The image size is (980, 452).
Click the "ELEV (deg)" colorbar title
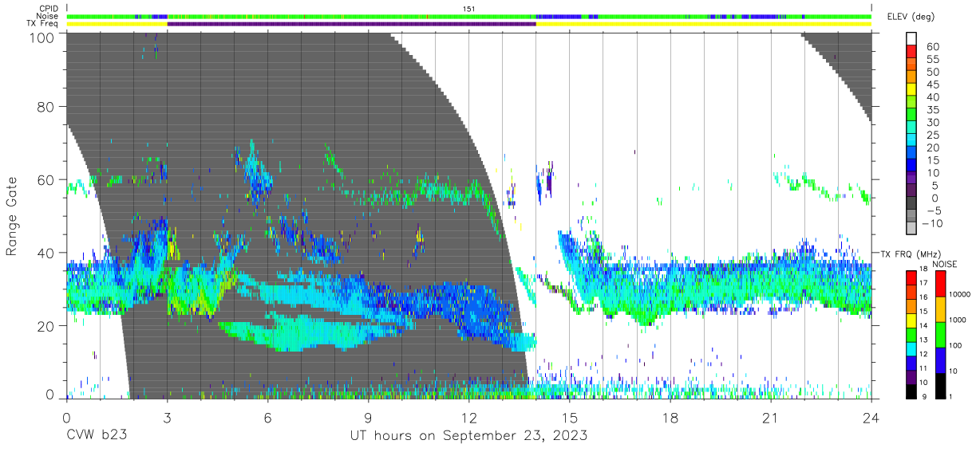911,17
